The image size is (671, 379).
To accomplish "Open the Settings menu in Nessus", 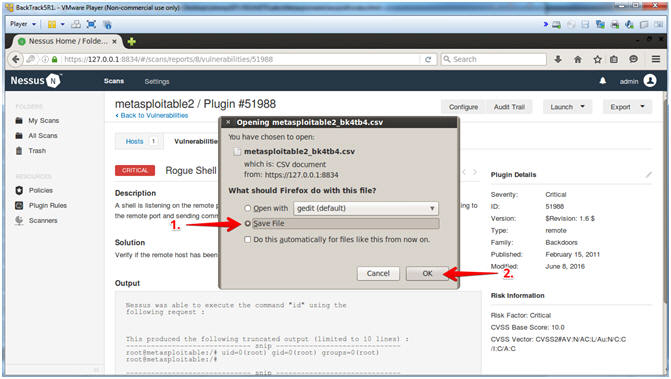I will click(x=157, y=81).
